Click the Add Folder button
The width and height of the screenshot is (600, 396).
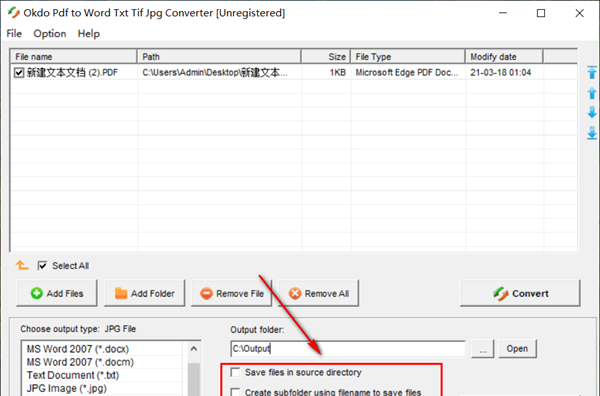[x=144, y=293]
